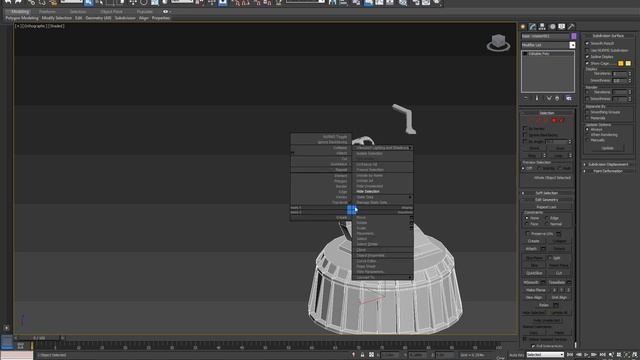Click Go to End playback icon
Image resolution: width=640 pixels, height=360 pixels.
coord(602,355)
